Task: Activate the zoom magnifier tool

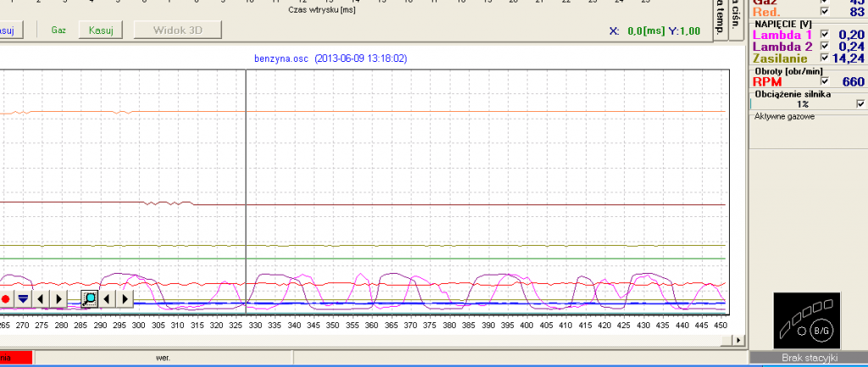Action: click(x=89, y=298)
